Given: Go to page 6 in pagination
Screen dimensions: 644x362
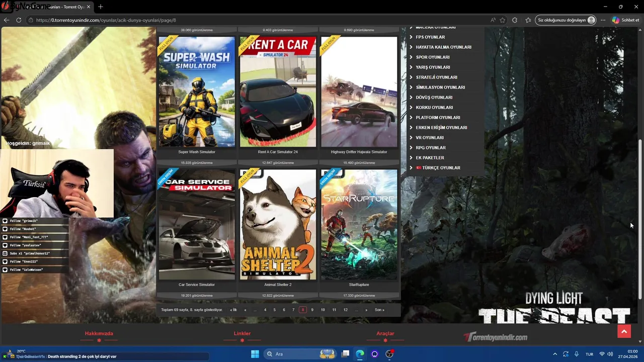Looking at the screenshot, I should tap(284, 310).
